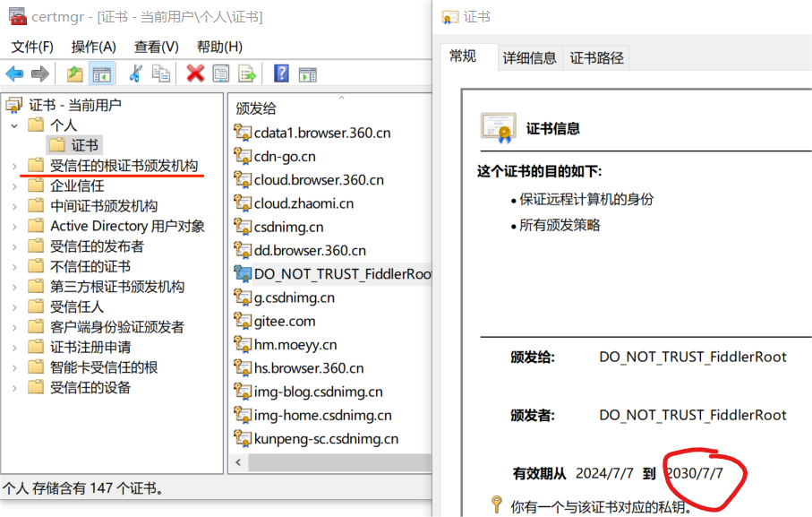Screen dimensions: 812x517
Task: Expand Active Directory 用户对象 node arrow
Action: 14,227
